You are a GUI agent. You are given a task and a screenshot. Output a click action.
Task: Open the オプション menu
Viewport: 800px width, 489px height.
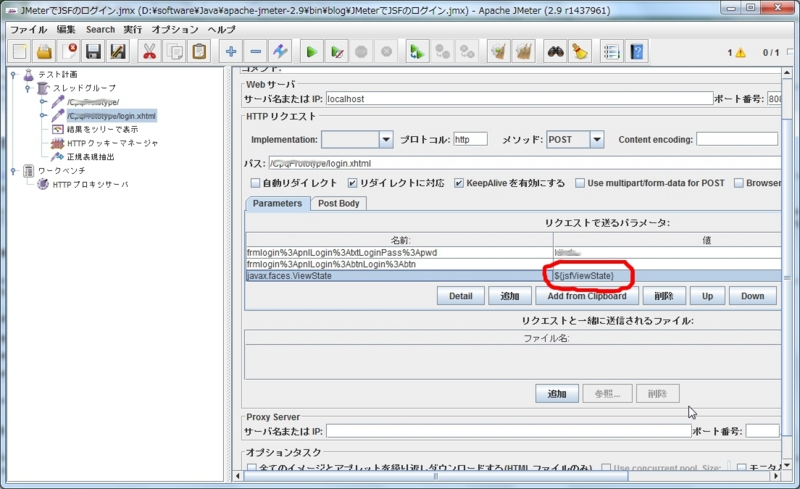pos(174,30)
